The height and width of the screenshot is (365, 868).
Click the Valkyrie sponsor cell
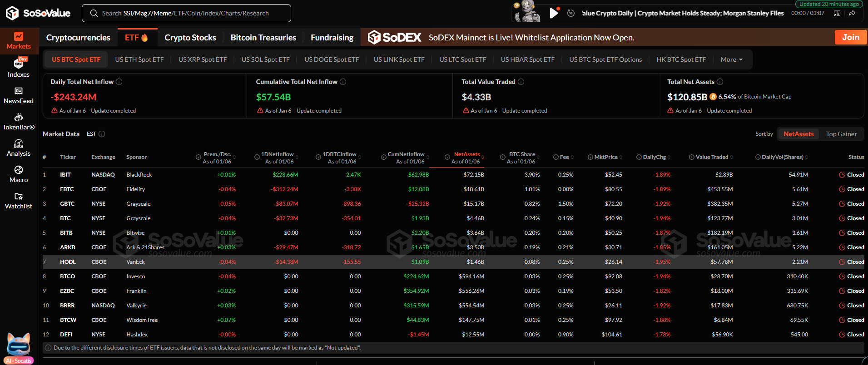[x=136, y=306]
